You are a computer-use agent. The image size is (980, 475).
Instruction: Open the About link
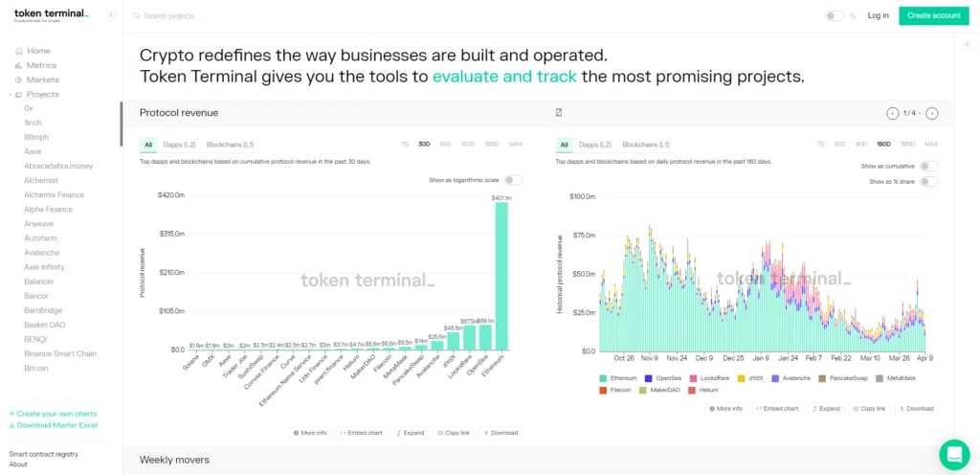pyautogui.click(x=18, y=464)
